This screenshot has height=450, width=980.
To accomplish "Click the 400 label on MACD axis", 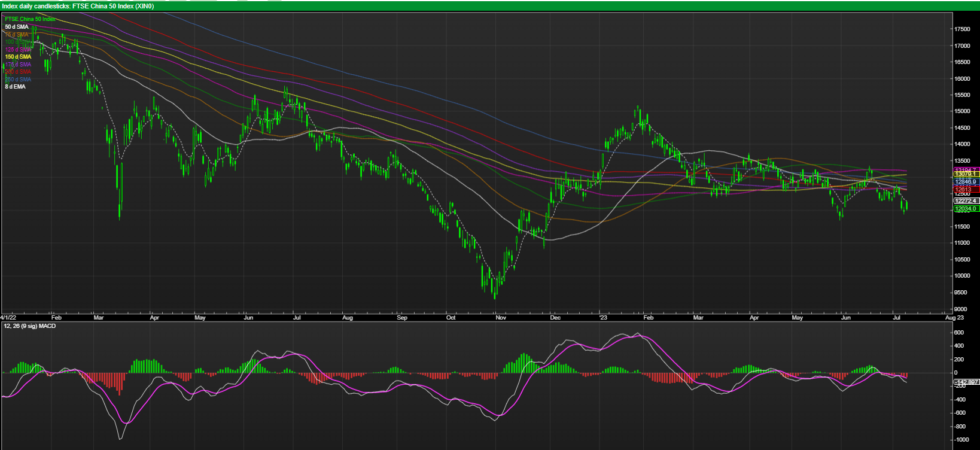I will click(959, 346).
